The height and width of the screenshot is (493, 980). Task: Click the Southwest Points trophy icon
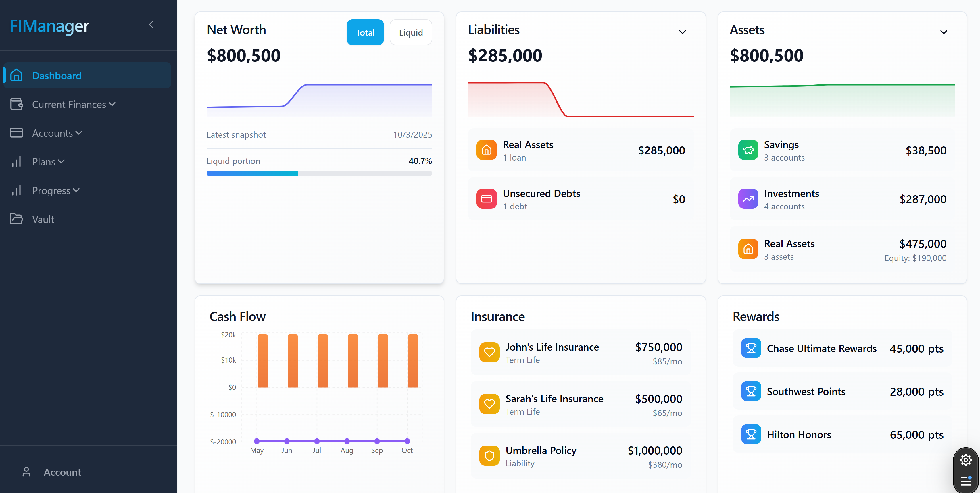tap(751, 391)
